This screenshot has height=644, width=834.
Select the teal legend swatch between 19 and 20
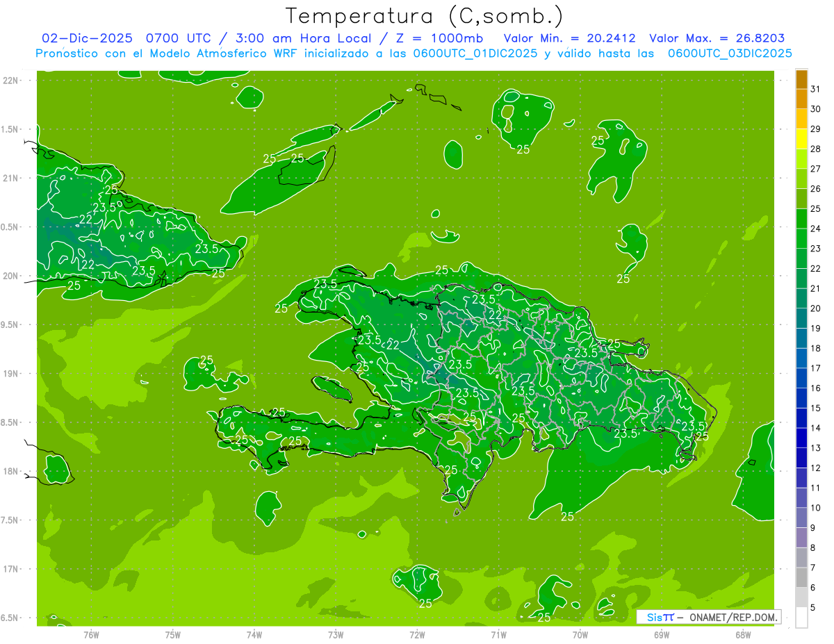(x=801, y=318)
